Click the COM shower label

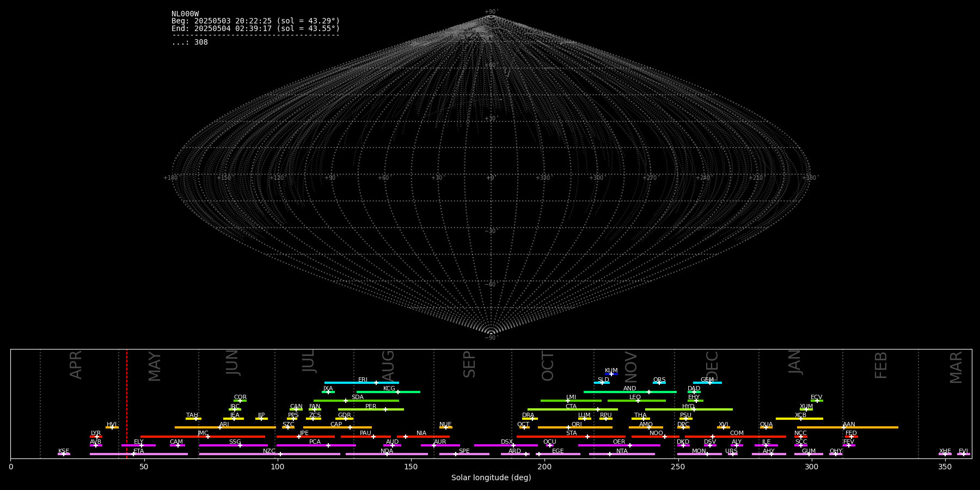pyautogui.click(x=737, y=433)
